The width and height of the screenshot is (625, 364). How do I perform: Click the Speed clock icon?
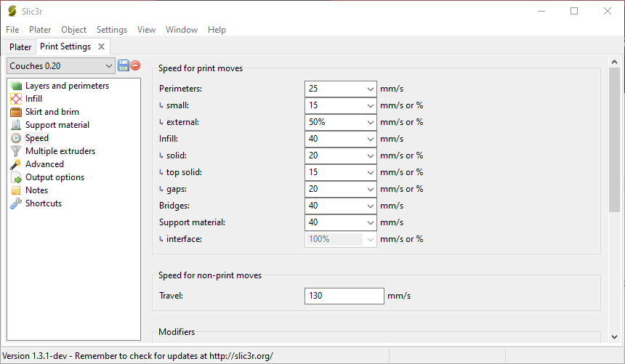tap(16, 138)
